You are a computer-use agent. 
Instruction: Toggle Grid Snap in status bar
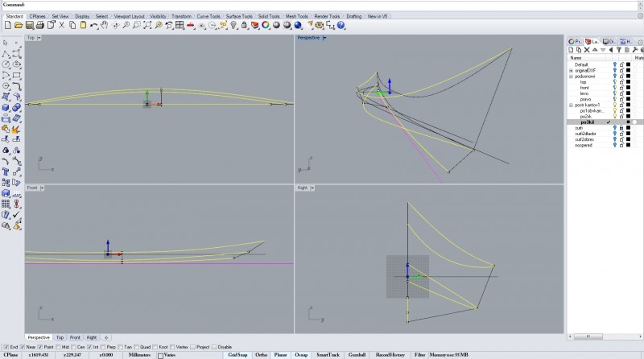pyautogui.click(x=237, y=354)
